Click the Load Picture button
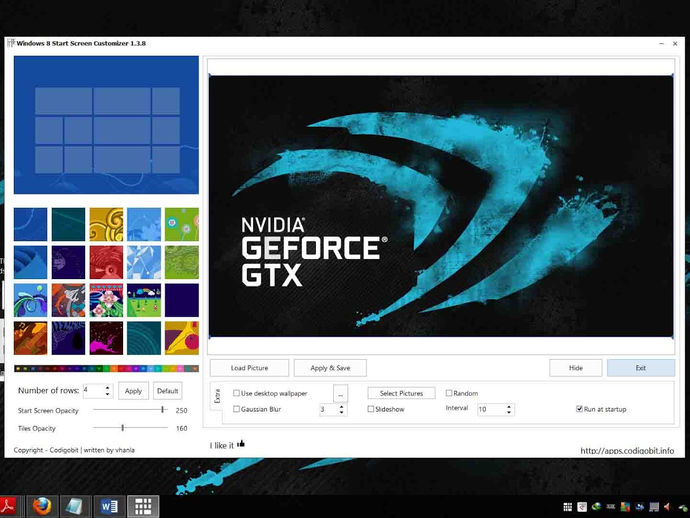This screenshot has width=690, height=518. 249,368
